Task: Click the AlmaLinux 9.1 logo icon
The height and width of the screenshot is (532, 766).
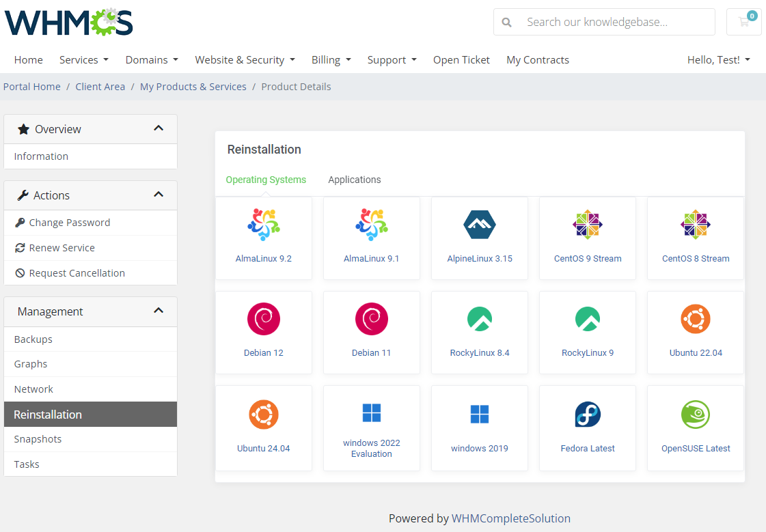Action: (372, 225)
